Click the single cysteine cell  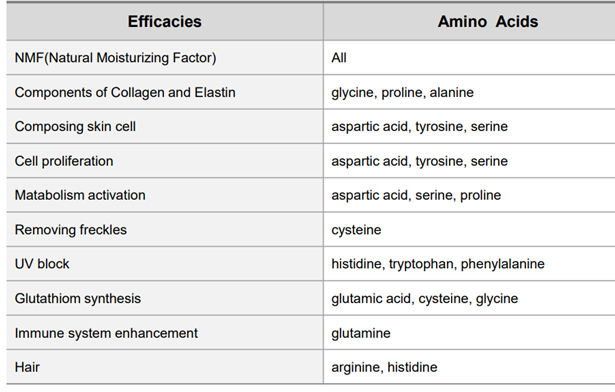469,230
